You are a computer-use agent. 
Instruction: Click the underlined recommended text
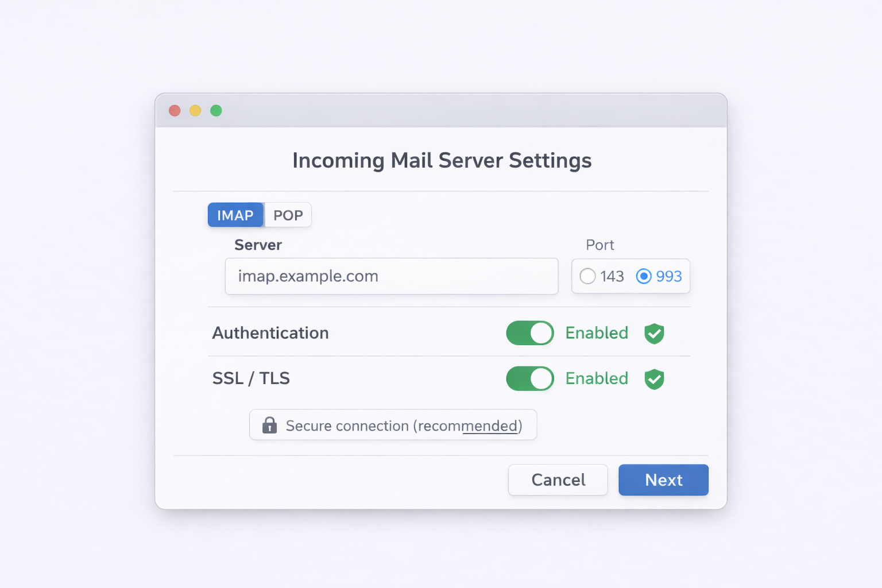[x=490, y=426]
